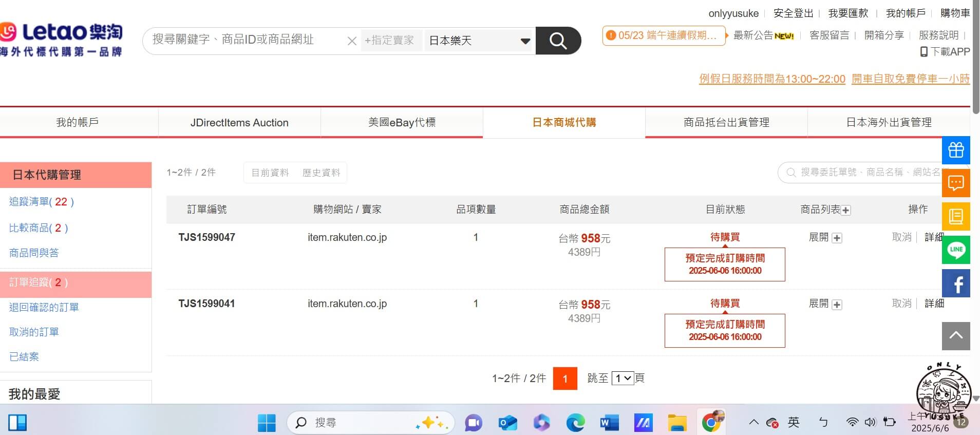Click the back-to-top arrow button
This screenshot has width=980, height=435.
[x=956, y=336]
